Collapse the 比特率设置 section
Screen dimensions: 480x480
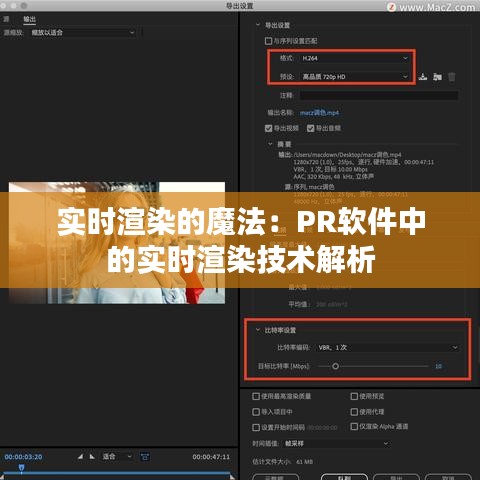[x=258, y=330]
